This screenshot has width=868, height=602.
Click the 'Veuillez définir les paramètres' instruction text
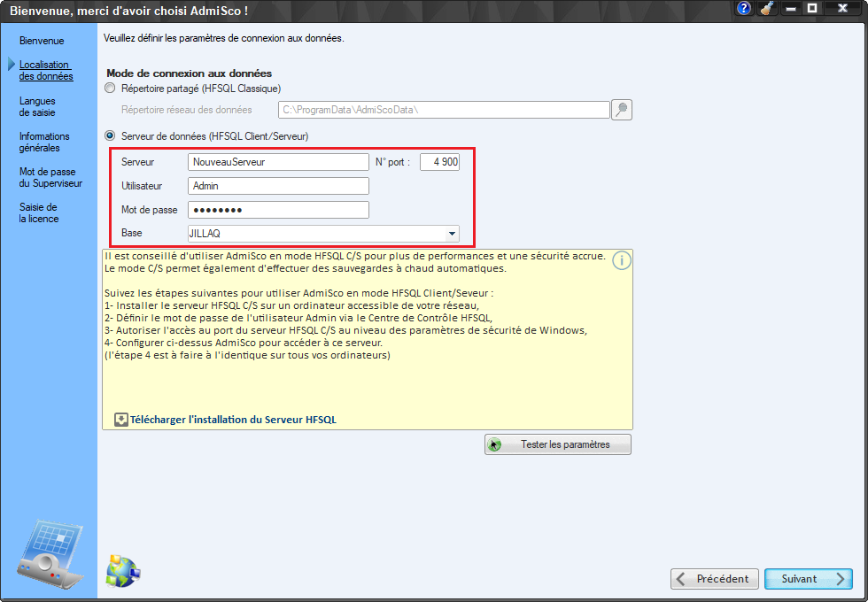pos(224,39)
